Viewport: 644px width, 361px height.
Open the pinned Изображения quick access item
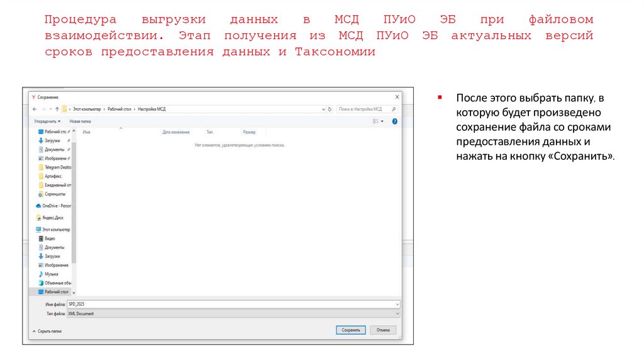54,158
